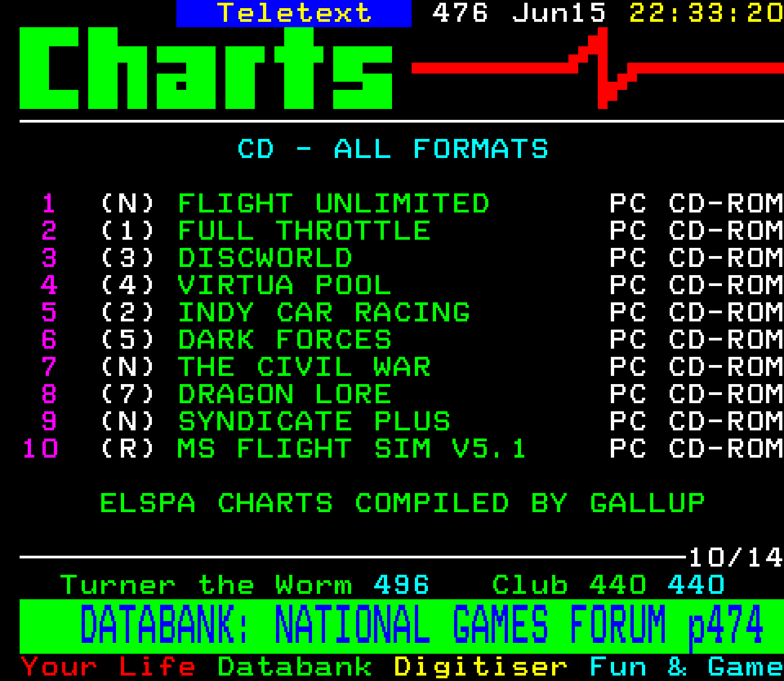Click THE CIVIL WAR chart entry

coord(304,367)
